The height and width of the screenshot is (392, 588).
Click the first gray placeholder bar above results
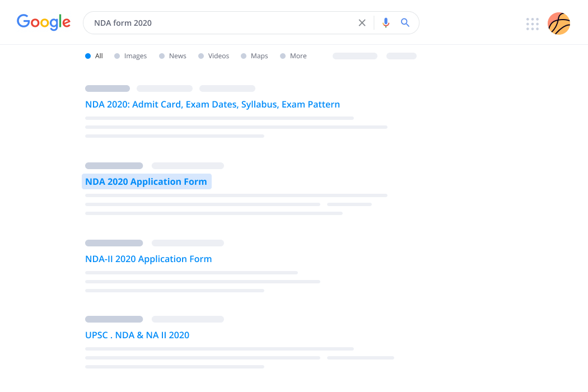pyautogui.click(x=107, y=88)
